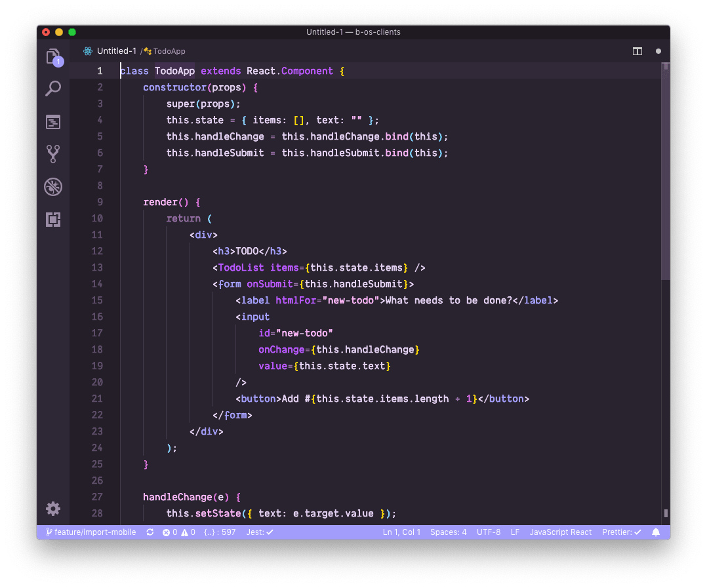Click 'TodoList' tag on line 13

[241, 267]
